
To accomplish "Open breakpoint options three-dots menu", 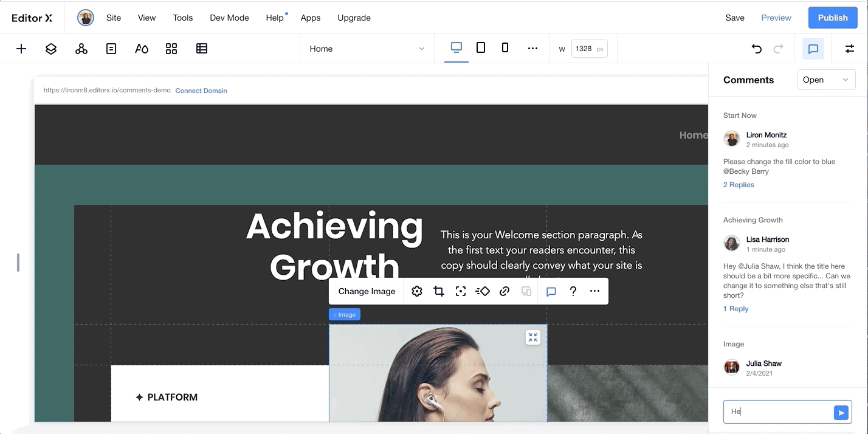I will 532,49.
